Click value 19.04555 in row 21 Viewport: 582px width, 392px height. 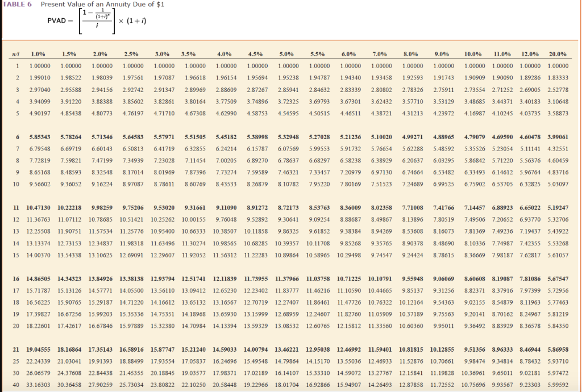coord(38,349)
